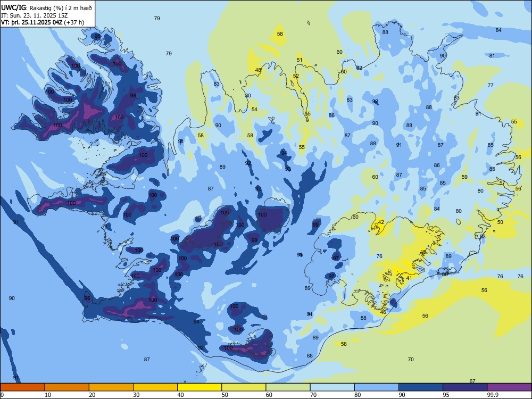Select the 20–30 light orange legend swatch

(x=111, y=387)
